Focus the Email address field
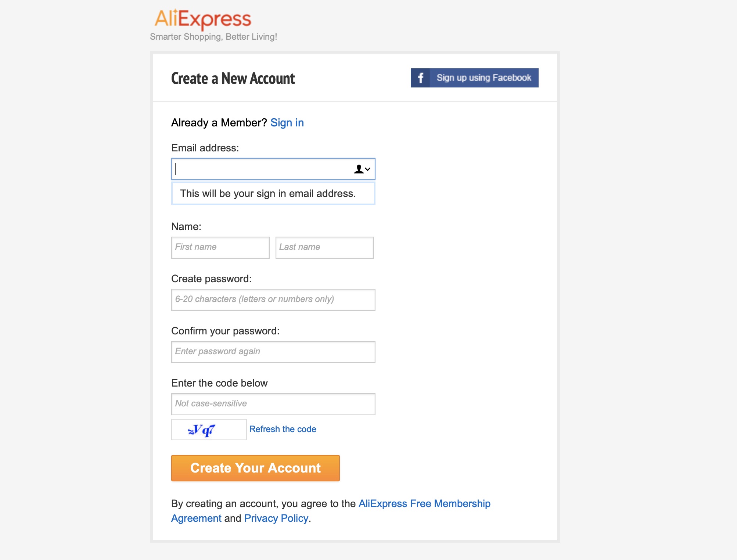 tap(273, 169)
